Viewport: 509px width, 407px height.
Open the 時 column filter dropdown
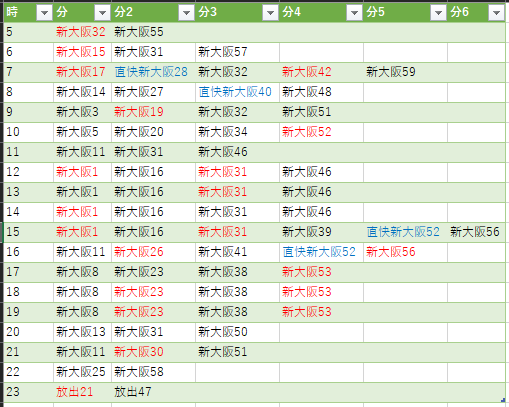(44, 13)
